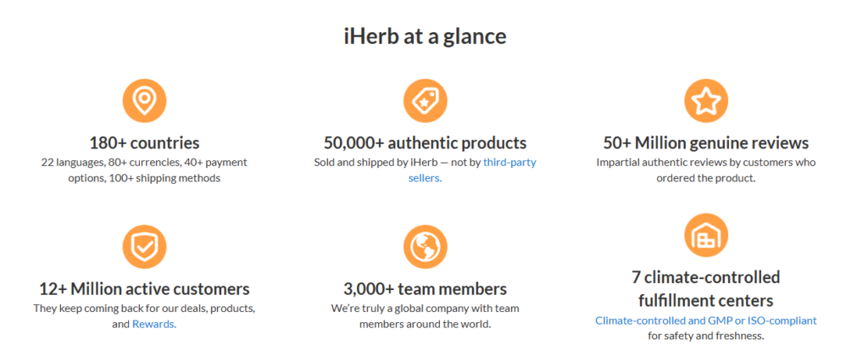The height and width of the screenshot is (362, 868).
Task: Click the orange location pin icon
Action: [x=144, y=101]
